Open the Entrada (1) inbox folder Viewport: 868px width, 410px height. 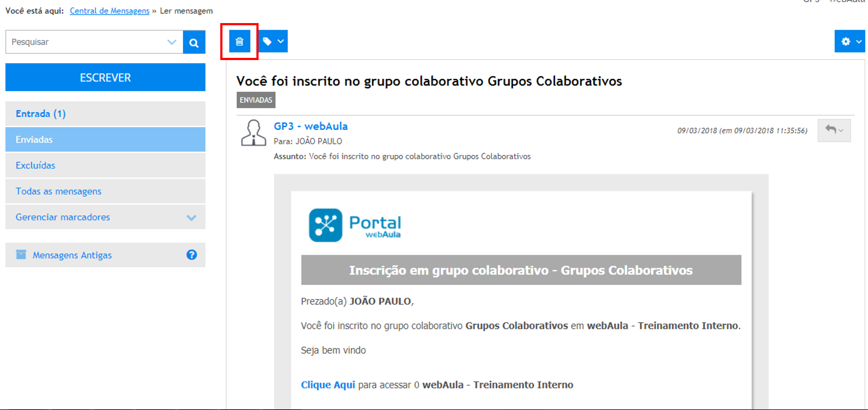tap(40, 114)
